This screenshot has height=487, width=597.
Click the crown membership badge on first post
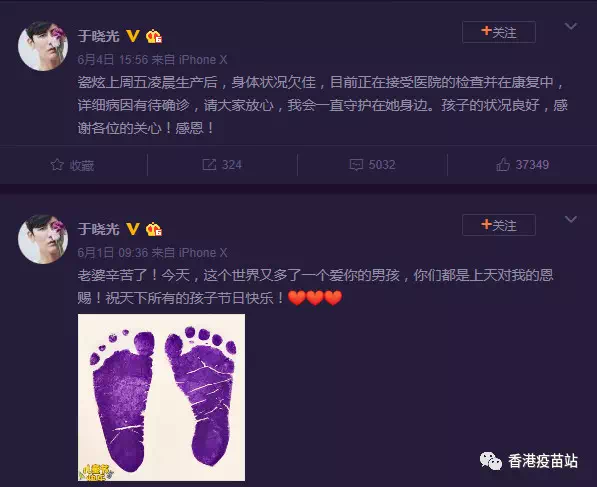click(154, 36)
